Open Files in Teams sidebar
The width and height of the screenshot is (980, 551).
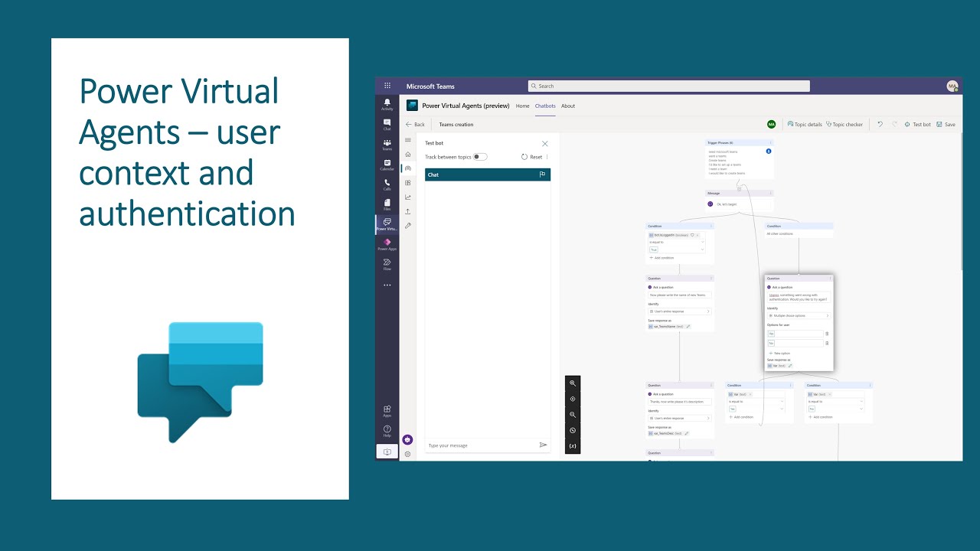[x=387, y=204]
